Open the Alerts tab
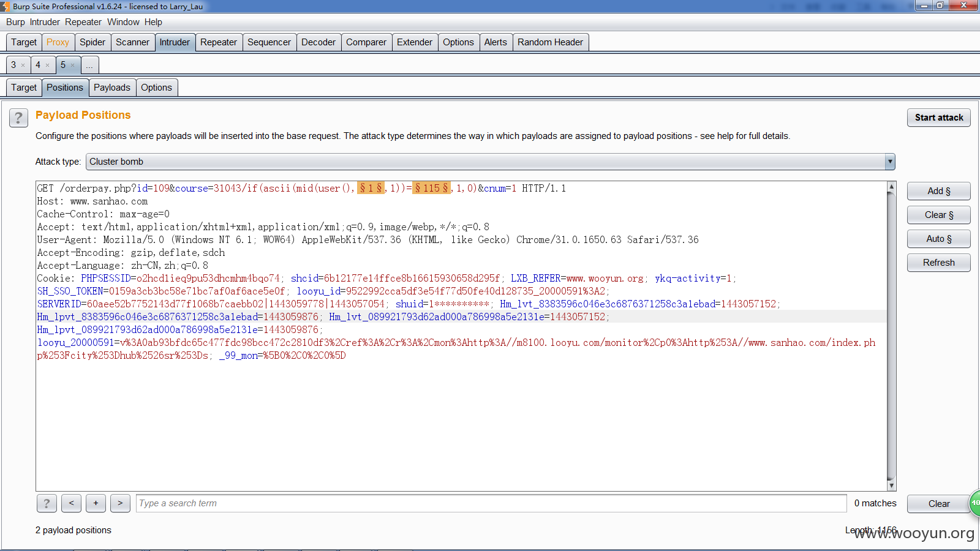 pyautogui.click(x=496, y=42)
